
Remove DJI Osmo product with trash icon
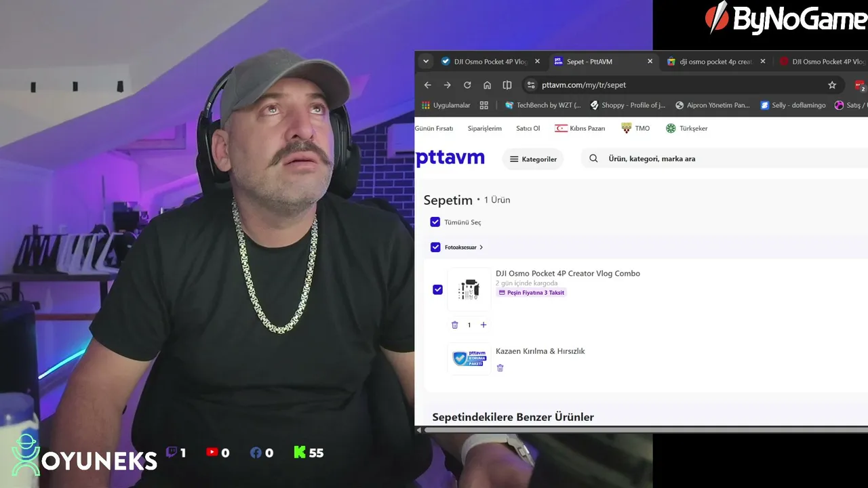coord(455,325)
